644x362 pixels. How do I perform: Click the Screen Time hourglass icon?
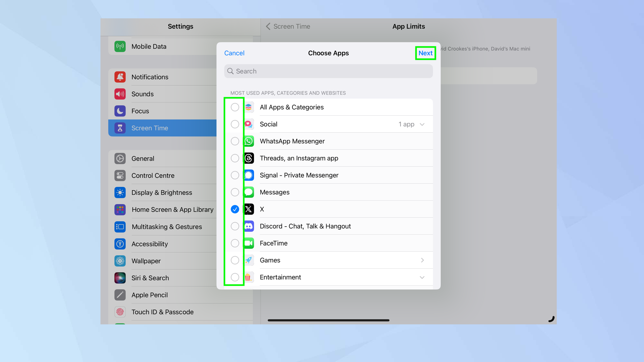tap(120, 128)
